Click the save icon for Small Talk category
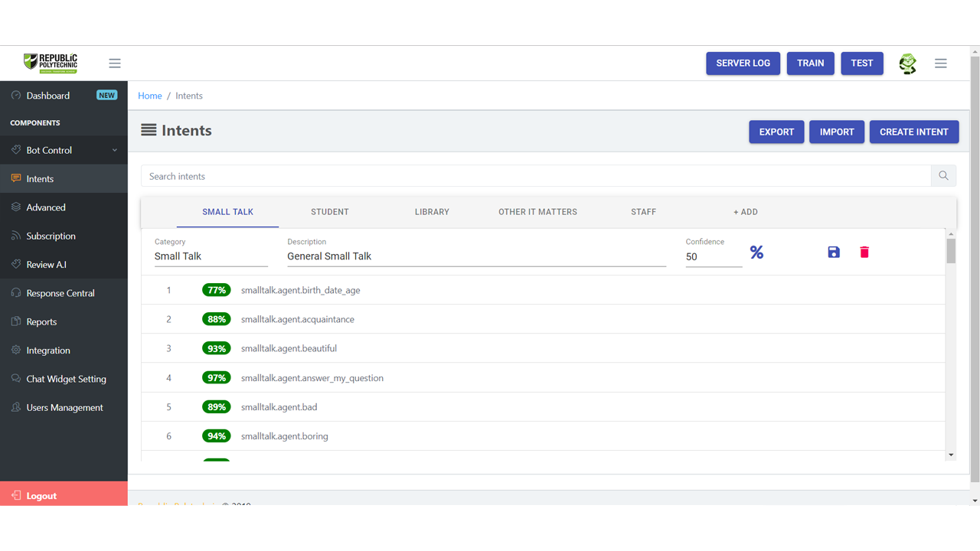This screenshot has height=551, width=980. [x=834, y=253]
